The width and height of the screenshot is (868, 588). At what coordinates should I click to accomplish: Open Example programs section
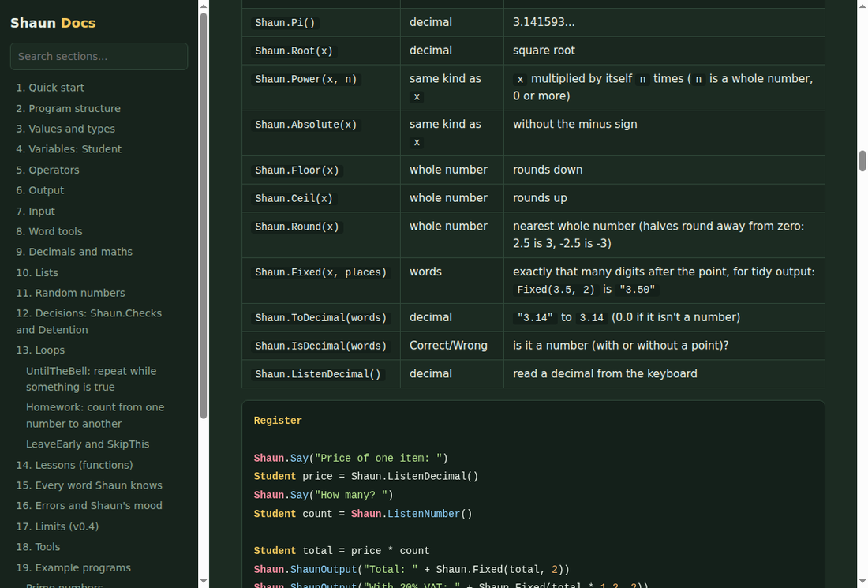pos(73,567)
